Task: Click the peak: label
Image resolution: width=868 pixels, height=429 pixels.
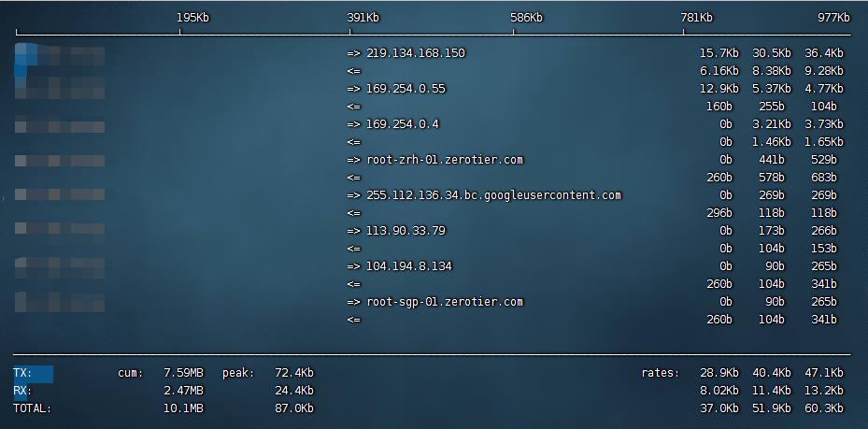Action: coord(238,373)
